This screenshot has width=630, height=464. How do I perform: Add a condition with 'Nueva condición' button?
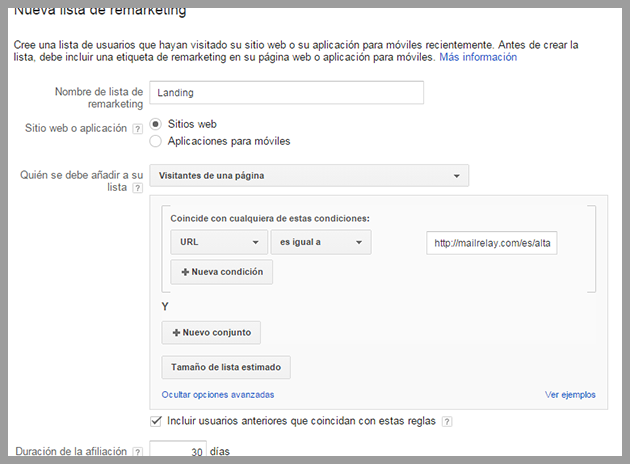click(x=221, y=272)
